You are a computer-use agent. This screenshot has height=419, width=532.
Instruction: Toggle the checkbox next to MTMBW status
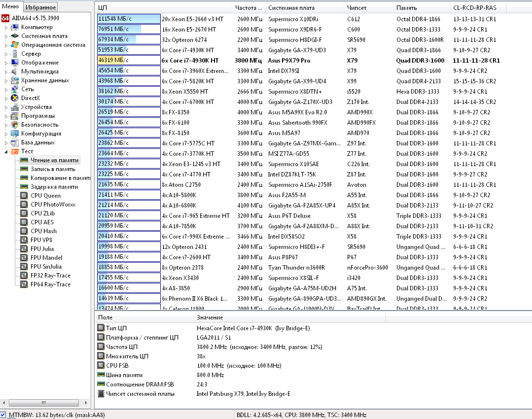[3, 415]
